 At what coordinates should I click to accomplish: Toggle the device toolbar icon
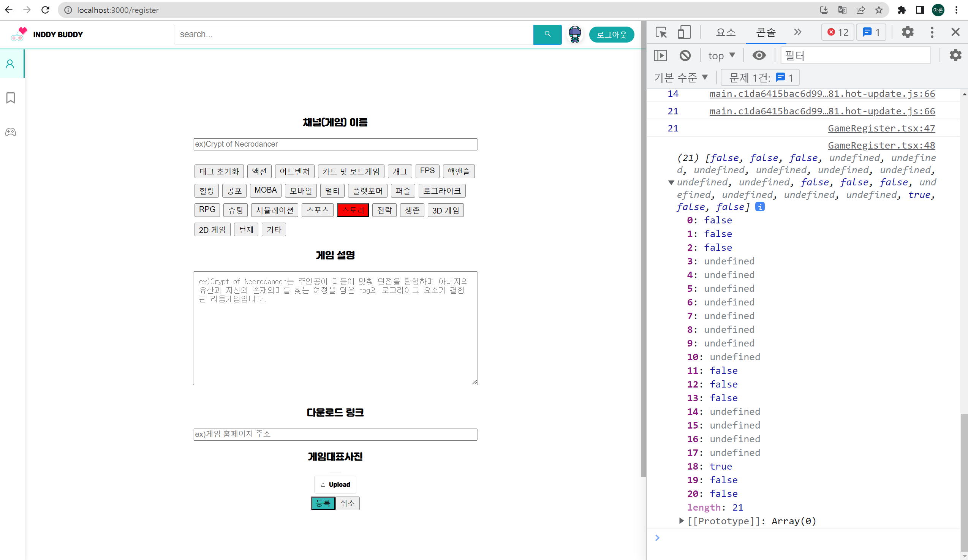coord(684,32)
